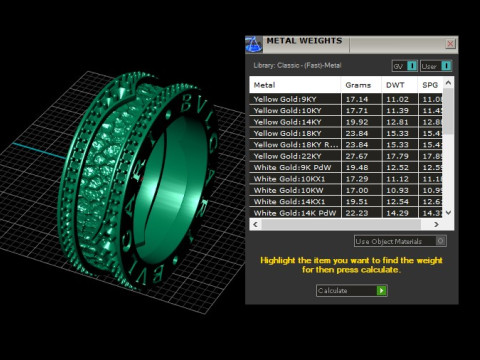Sort by the Grams column header
480x360 pixels.
(x=361, y=85)
